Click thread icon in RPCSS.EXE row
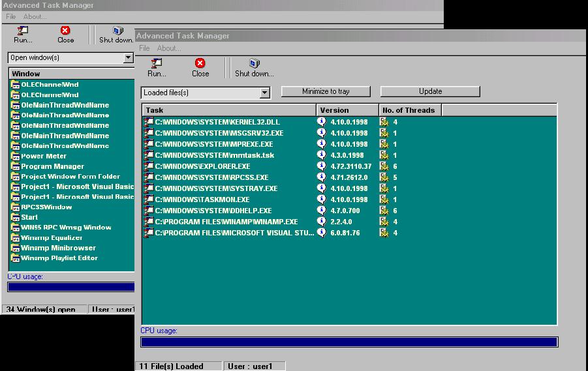 click(x=384, y=177)
